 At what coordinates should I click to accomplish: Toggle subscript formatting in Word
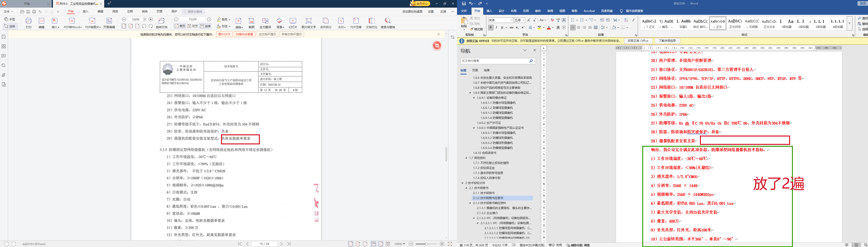[517, 28]
